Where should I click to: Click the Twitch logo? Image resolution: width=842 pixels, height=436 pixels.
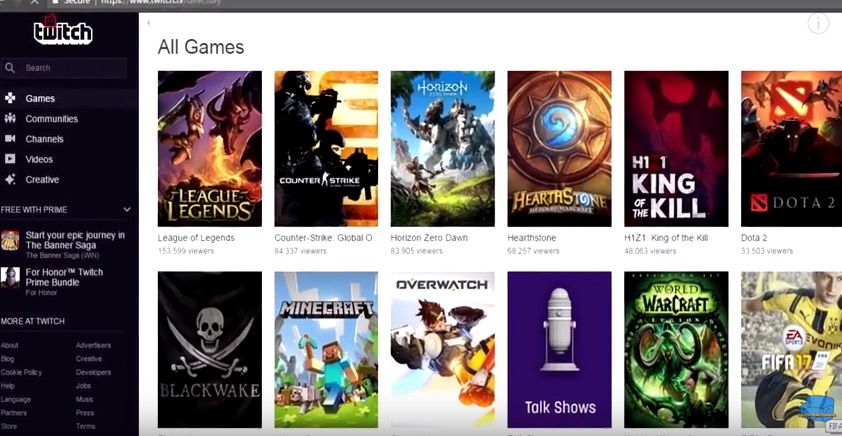tap(63, 31)
